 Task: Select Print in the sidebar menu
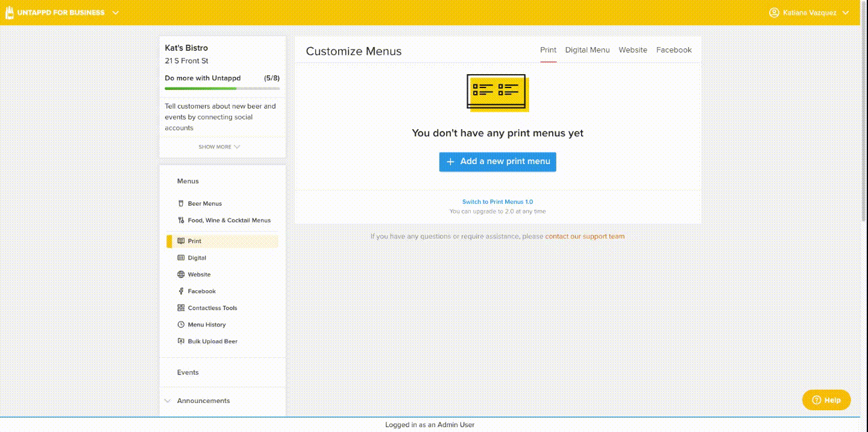222,241
